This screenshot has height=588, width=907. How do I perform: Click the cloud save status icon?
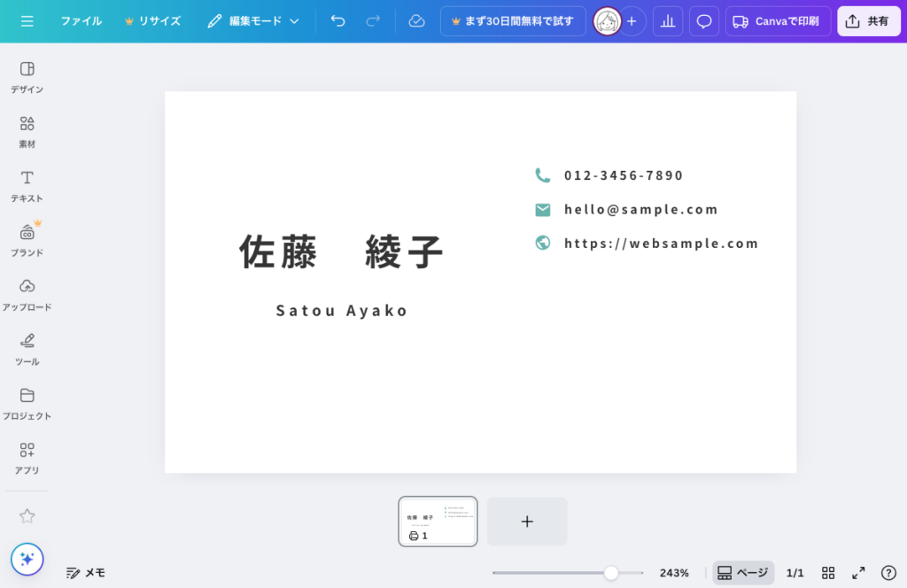pyautogui.click(x=416, y=21)
